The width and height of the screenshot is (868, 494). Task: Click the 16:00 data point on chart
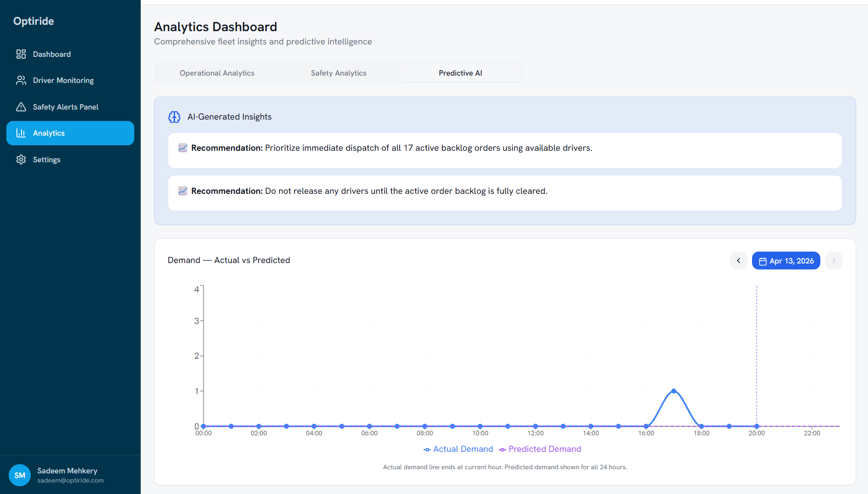point(646,426)
